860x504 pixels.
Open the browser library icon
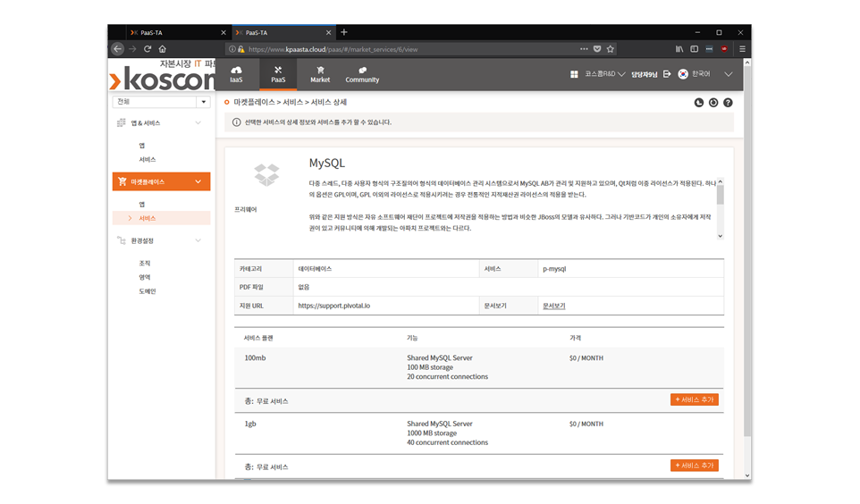679,49
